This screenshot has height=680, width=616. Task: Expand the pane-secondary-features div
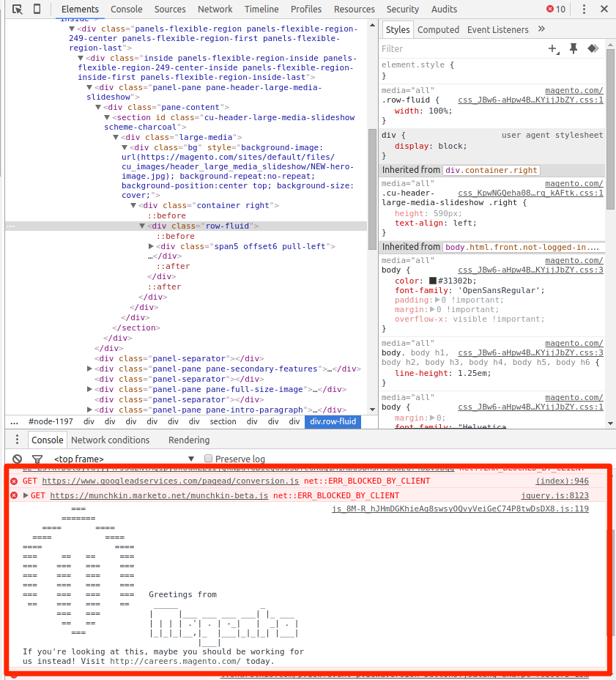[89, 369]
